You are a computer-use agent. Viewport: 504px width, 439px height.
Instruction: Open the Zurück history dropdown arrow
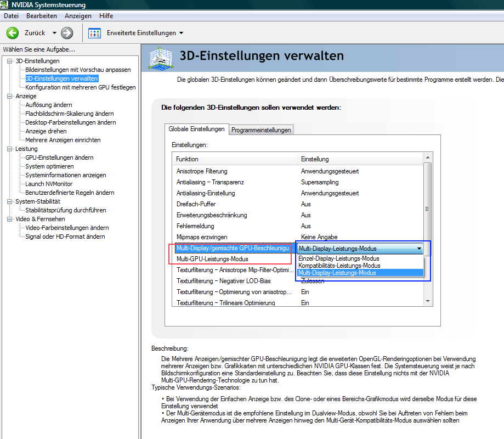click(54, 33)
